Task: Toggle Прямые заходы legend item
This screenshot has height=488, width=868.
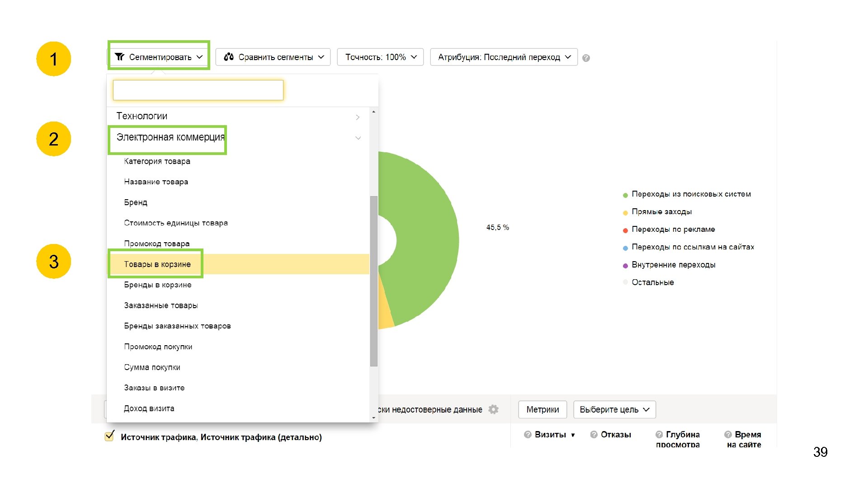Action: tap(661, 212)
